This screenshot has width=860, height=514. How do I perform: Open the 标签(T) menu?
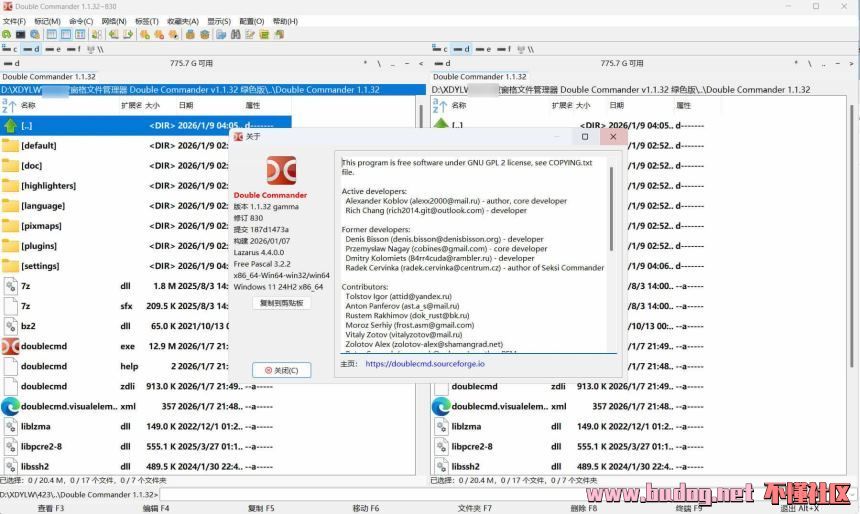(147, 21)
